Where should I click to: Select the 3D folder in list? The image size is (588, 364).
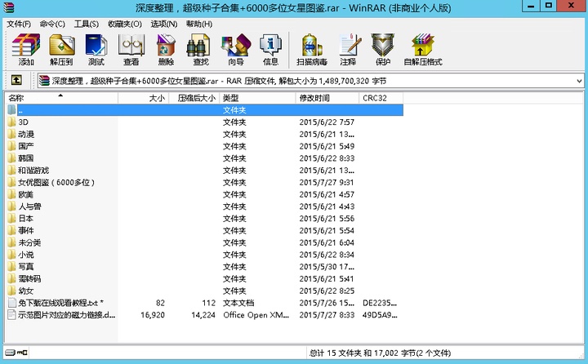[23, 122]
